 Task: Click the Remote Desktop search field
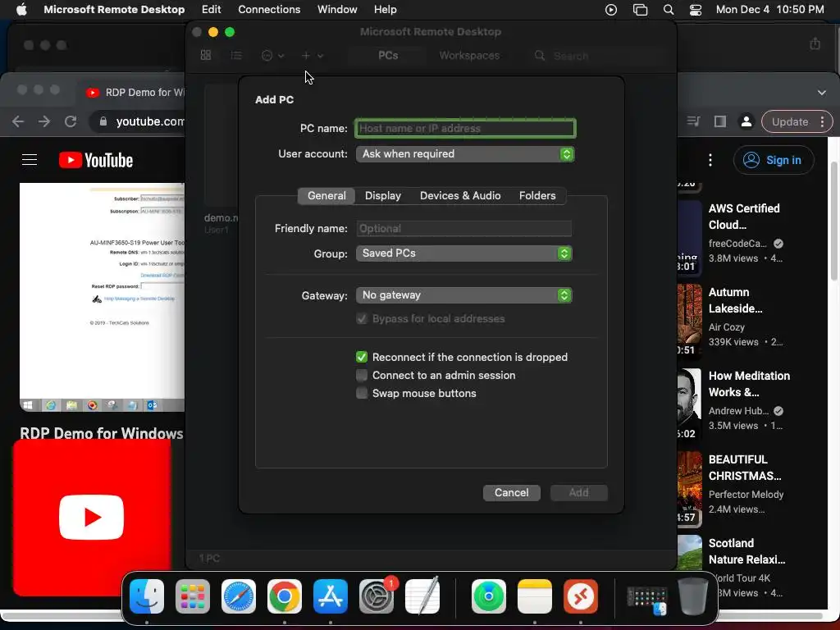pyautogui.click(x=597, y=56)
